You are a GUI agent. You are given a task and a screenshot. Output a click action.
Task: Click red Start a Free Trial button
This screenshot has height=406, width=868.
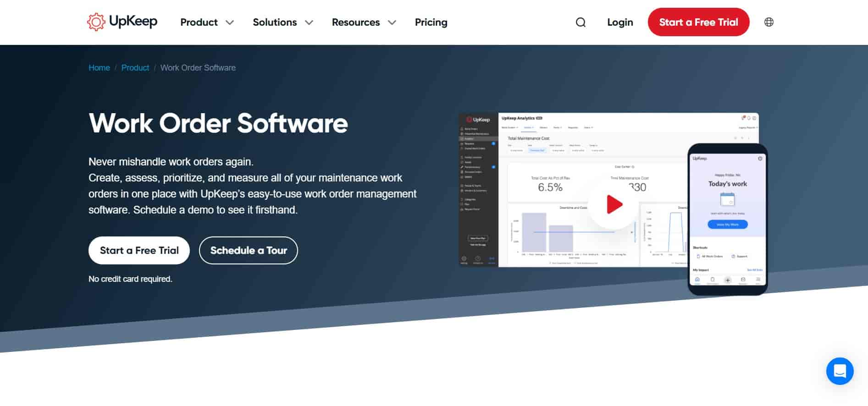[698, 22]
